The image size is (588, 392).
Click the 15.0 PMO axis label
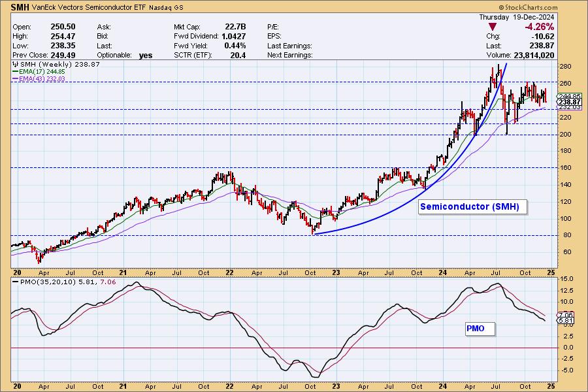tap(566, 279)
